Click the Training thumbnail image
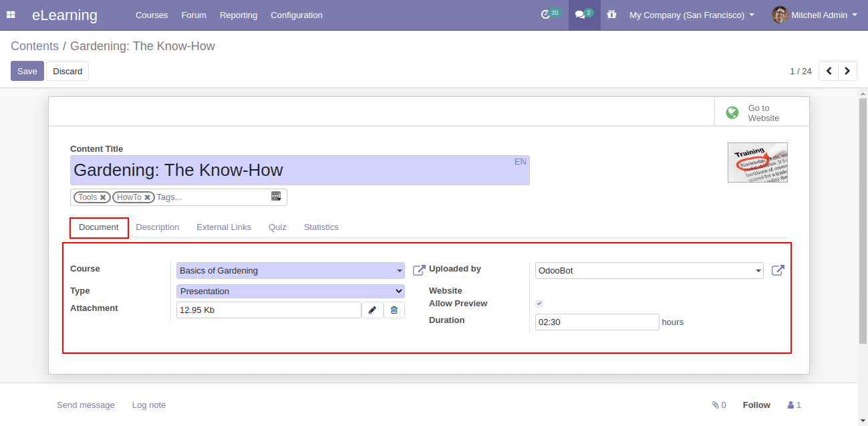868x426 pixels. (x=758, y=163)
